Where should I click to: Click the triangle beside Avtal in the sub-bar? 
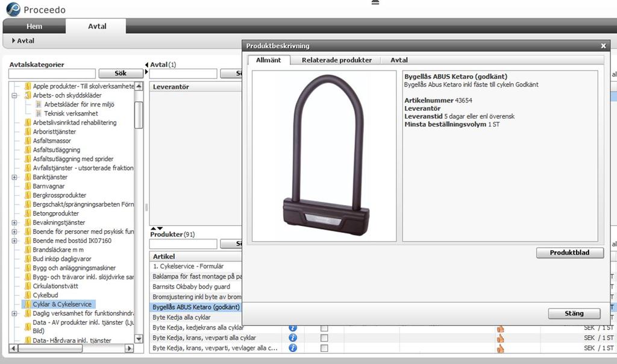click(13, 40)
